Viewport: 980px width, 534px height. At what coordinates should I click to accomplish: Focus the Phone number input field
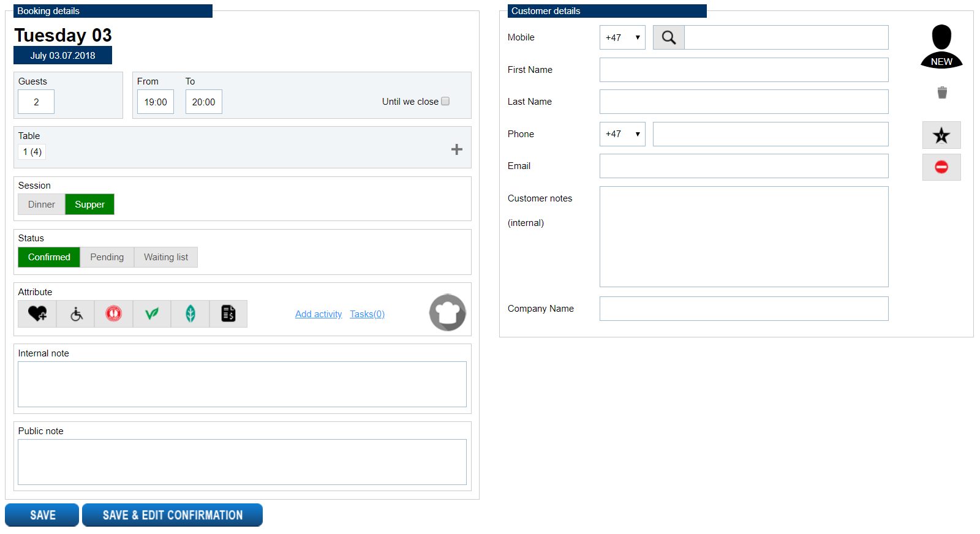(771, 134)
